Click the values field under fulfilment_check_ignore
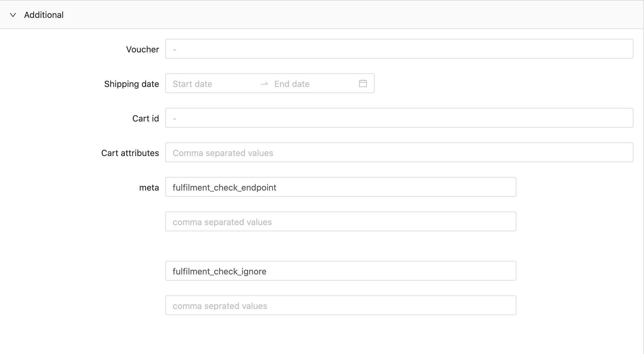Image resolution: width=644 pixels, height=354 pixels. [x=340, y=305]
